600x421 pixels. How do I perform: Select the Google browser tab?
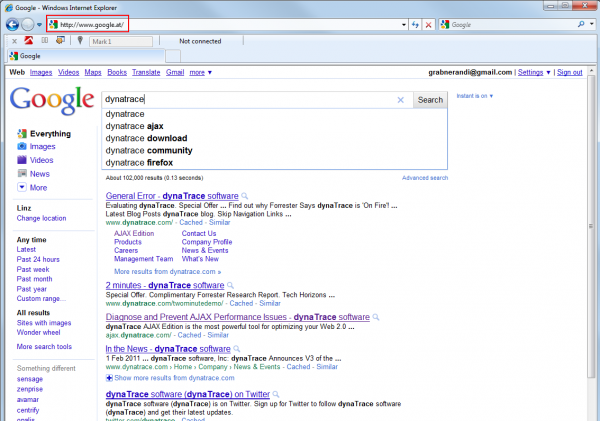86,56
